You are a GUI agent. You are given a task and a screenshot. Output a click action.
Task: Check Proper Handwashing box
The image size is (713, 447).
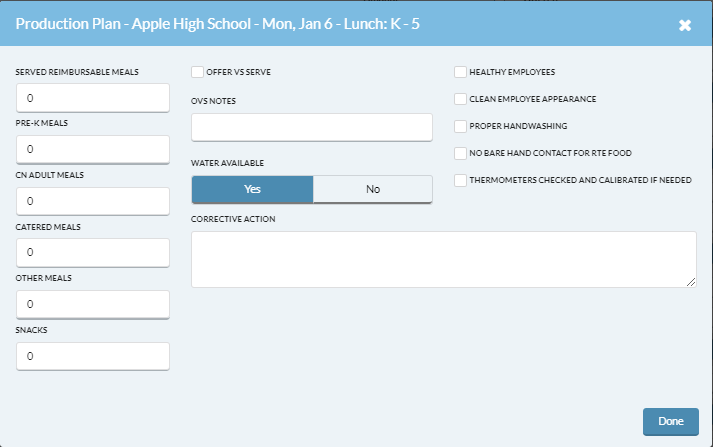(460, 126)
